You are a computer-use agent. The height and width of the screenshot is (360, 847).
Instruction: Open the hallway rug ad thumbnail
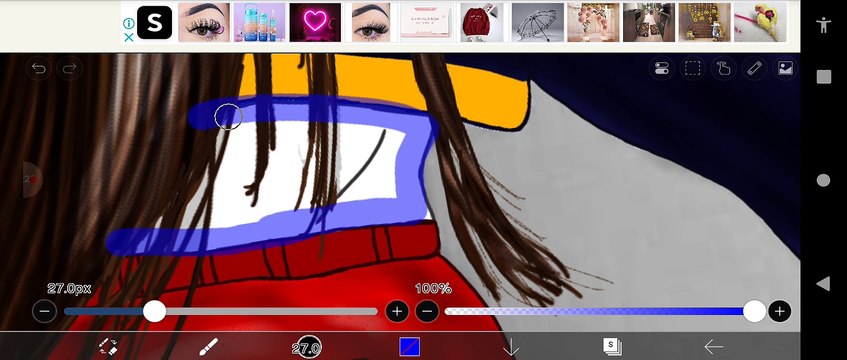pyautogui.click(x=649, y=22)
